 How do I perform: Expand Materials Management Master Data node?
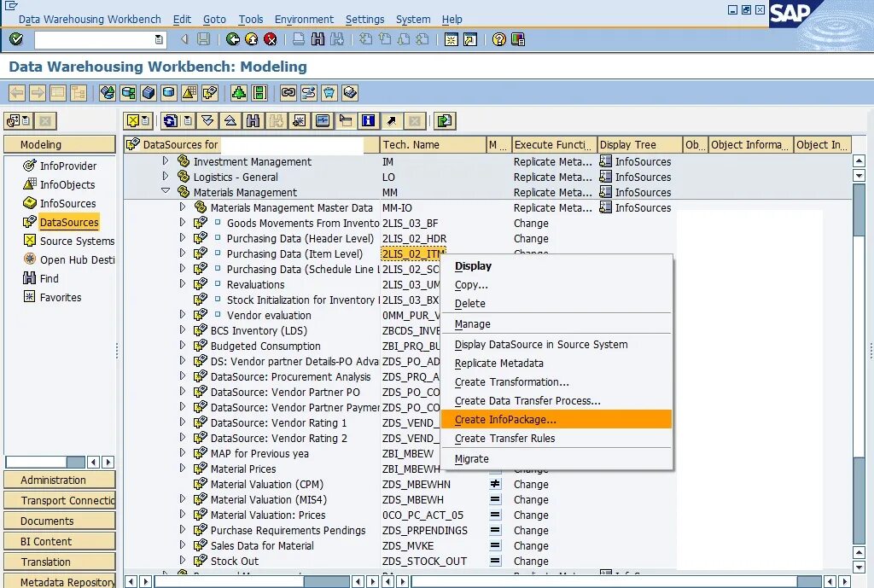183,207
